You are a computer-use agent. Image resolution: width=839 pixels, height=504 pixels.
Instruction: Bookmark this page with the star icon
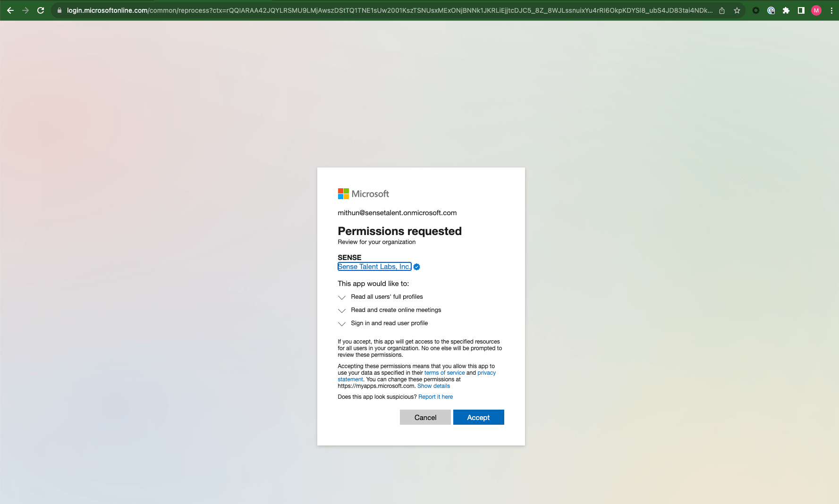click(737, 10)
